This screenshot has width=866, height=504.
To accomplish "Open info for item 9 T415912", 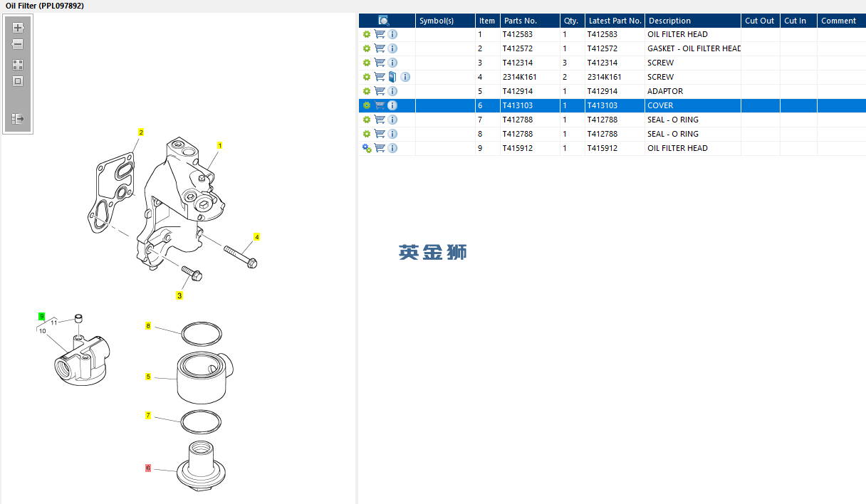I will click(392, 148).
